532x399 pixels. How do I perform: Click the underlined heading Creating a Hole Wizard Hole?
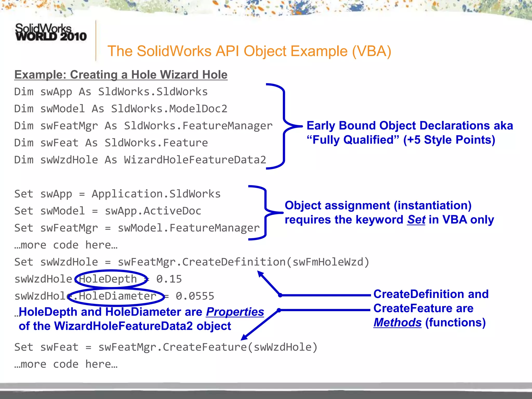[121, 75]
